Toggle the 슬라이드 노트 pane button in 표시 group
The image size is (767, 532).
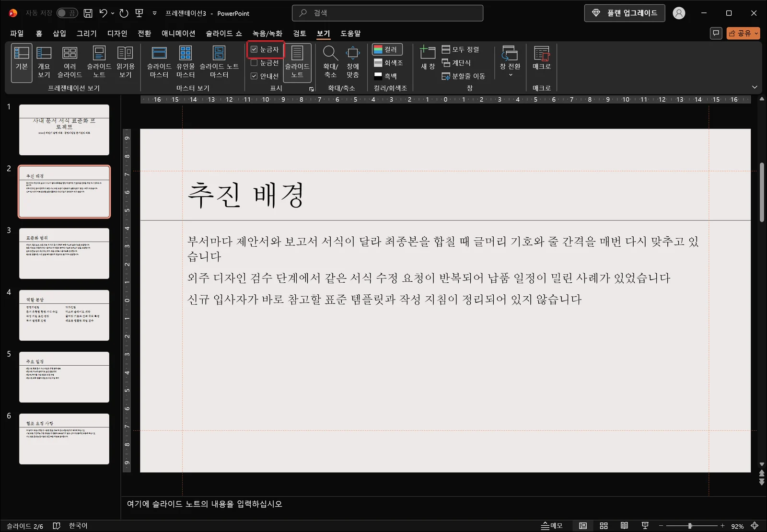coord(297,62)
